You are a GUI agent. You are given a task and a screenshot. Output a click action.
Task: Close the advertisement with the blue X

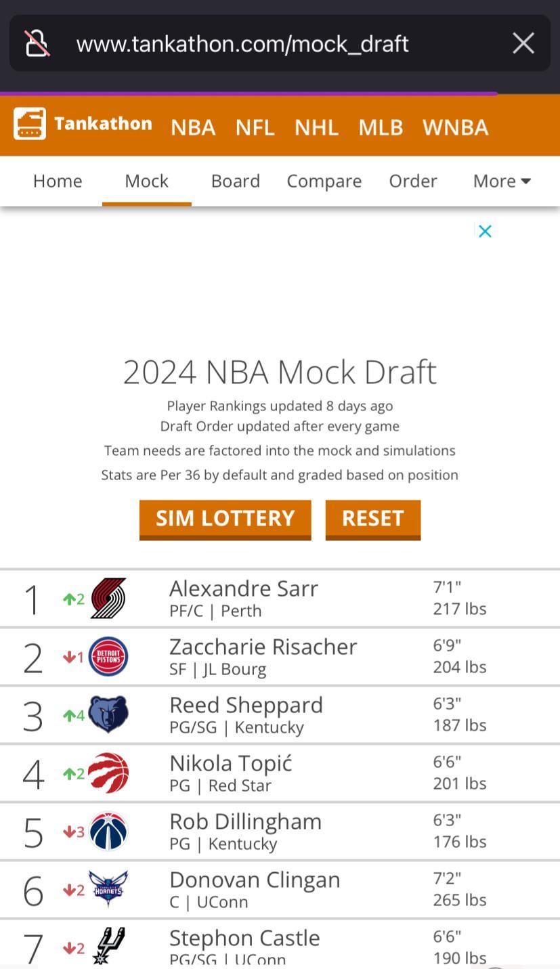pos(485,232)
